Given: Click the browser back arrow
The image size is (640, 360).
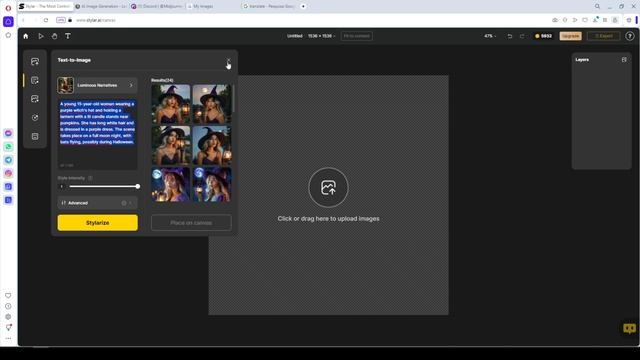Looking at the screenshot, I should coord(24,20).
